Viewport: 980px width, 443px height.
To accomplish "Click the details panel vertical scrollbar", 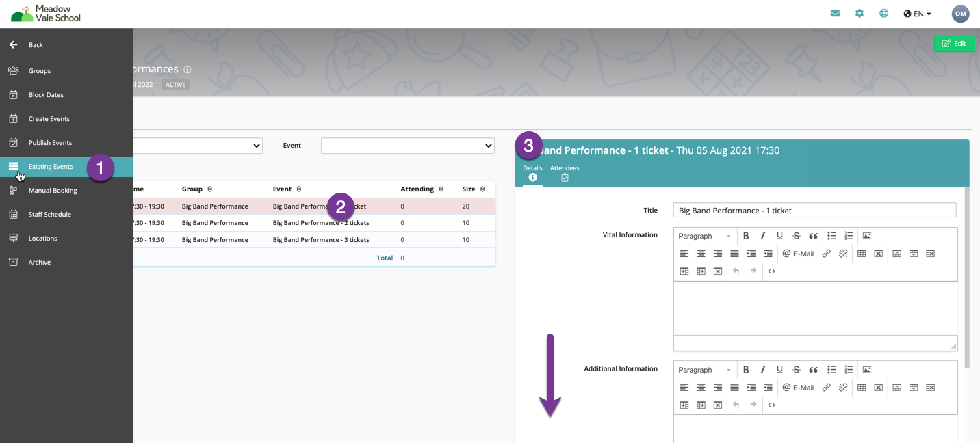I will 967,277.
